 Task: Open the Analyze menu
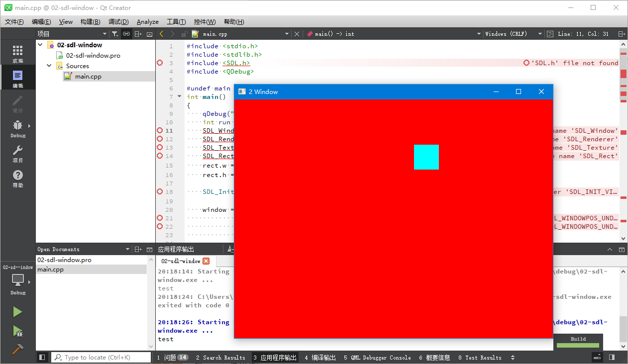tap(148, 22)
